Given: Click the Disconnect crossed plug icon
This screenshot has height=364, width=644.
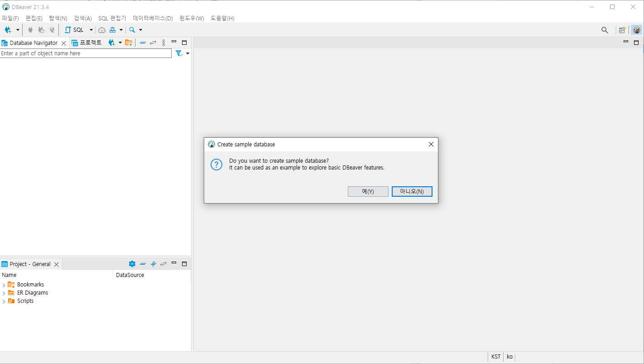Looking at the screenshot, I should tap(52, 30).
